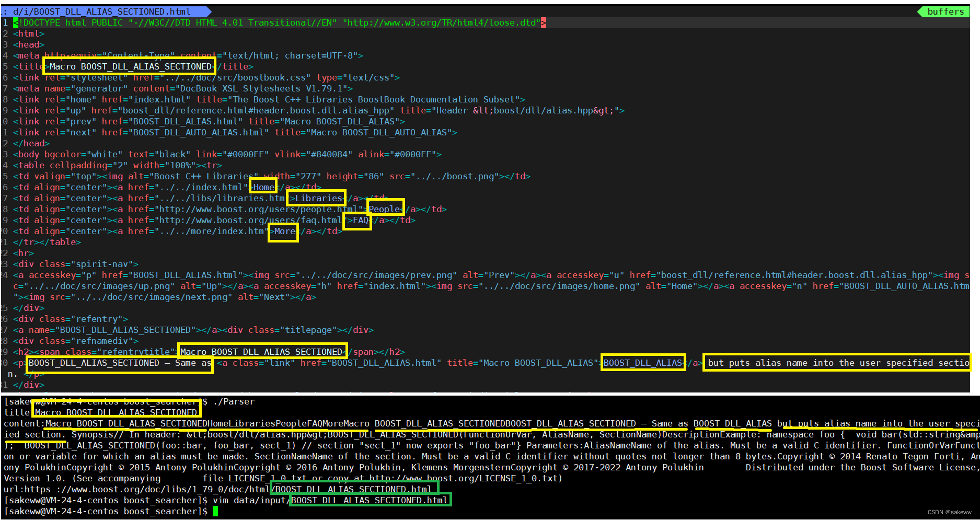This screenshot has width=980, height=520.
Task: Click the buffers label in tabline
Action: pos(946,11)
